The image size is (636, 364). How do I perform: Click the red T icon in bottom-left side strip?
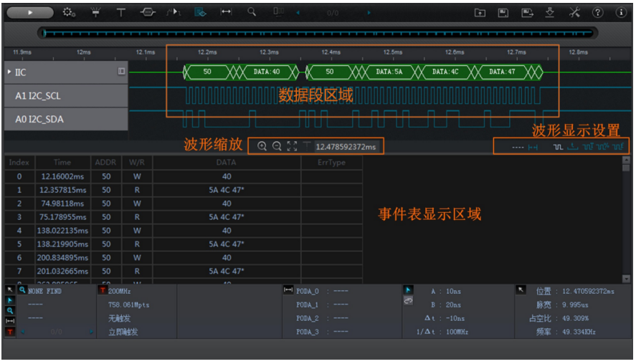point(10,332)
